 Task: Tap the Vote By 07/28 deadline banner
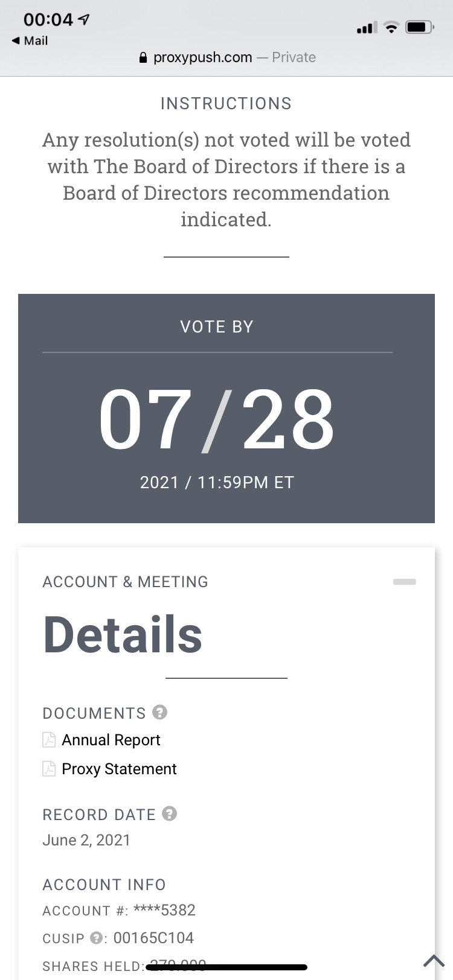[x=226, y=409]
